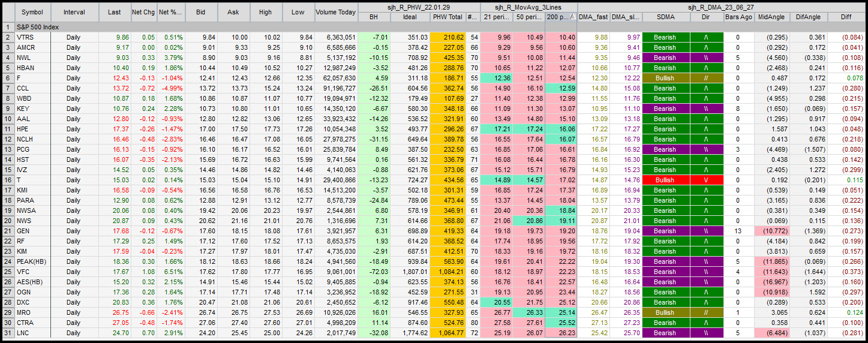Click the Bid column header
Viewport: 868px width, 343px height.
click(201, 12)
